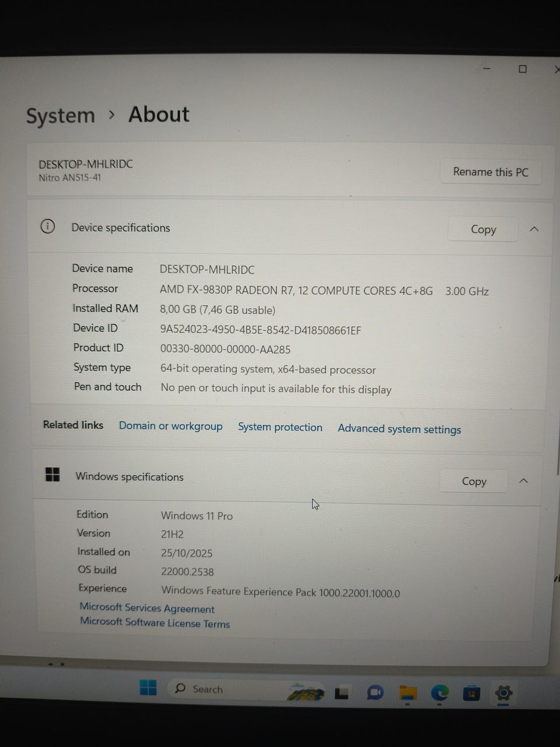Select the 64-bit operating system text

[x=268, y=369]
